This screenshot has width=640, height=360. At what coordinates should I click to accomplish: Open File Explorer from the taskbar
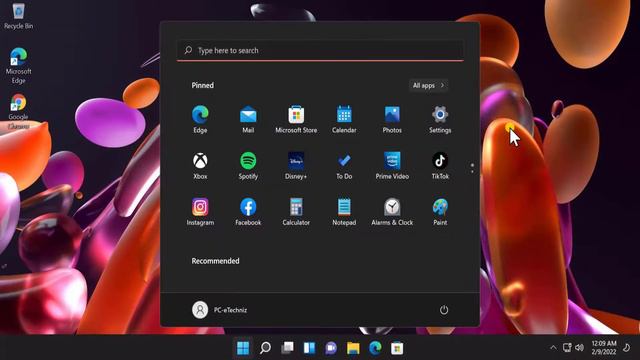(353, 348)
